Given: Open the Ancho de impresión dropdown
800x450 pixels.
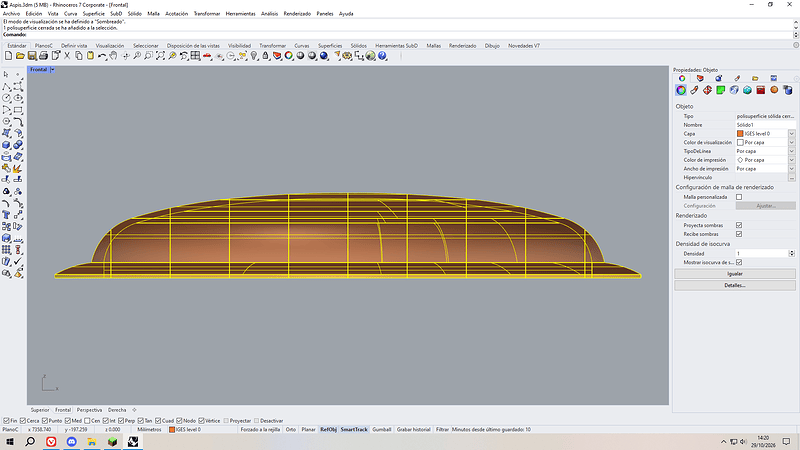Looking at the screenshot, I should click(791, 168).
